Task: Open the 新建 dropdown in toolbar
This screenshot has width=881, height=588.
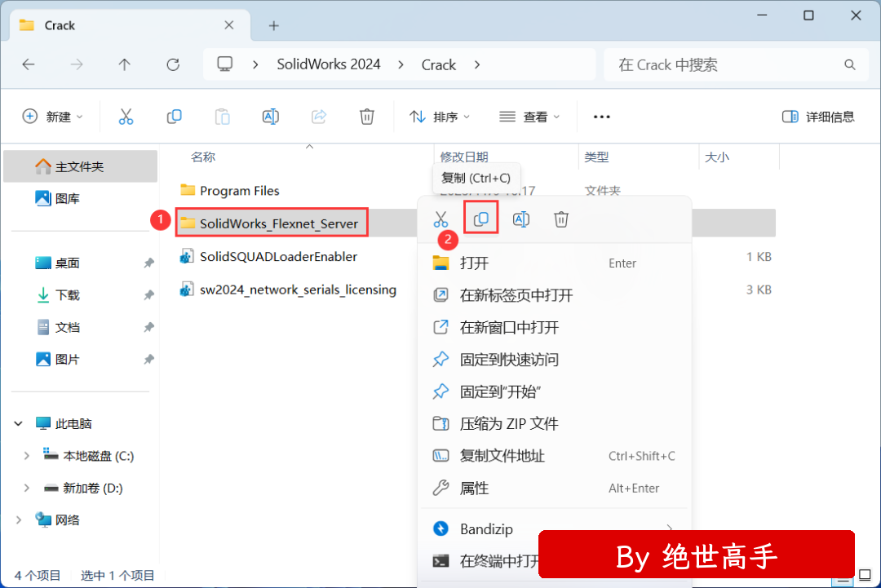Action: click(53, 117)
